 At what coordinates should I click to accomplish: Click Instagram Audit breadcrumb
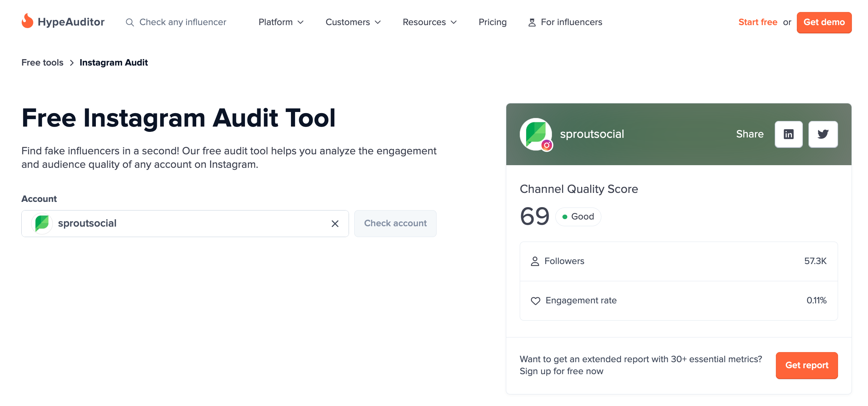coord(113,63)
